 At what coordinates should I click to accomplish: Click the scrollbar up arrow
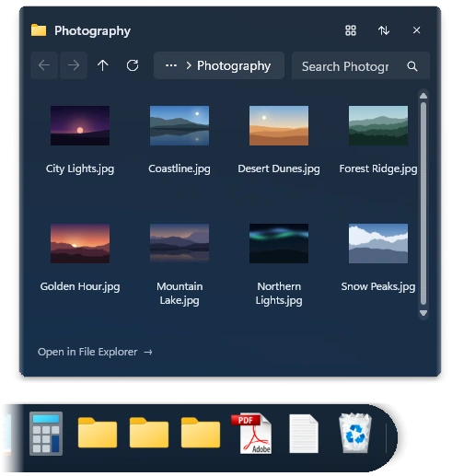pyautogui.click(x=423, y=96)
